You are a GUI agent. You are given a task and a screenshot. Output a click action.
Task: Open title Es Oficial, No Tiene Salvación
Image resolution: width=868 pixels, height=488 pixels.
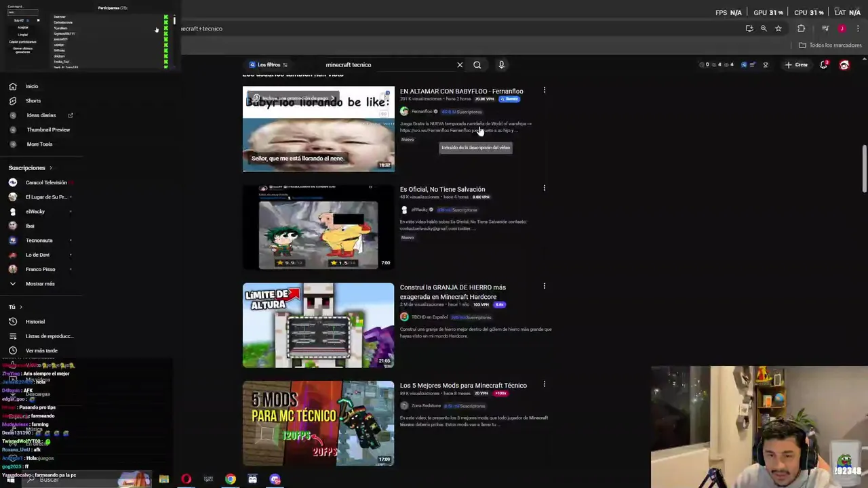coord(442,190)
